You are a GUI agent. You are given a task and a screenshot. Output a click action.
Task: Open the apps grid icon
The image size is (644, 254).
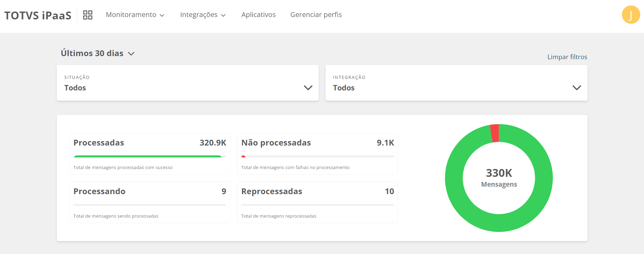pos(88,15)
